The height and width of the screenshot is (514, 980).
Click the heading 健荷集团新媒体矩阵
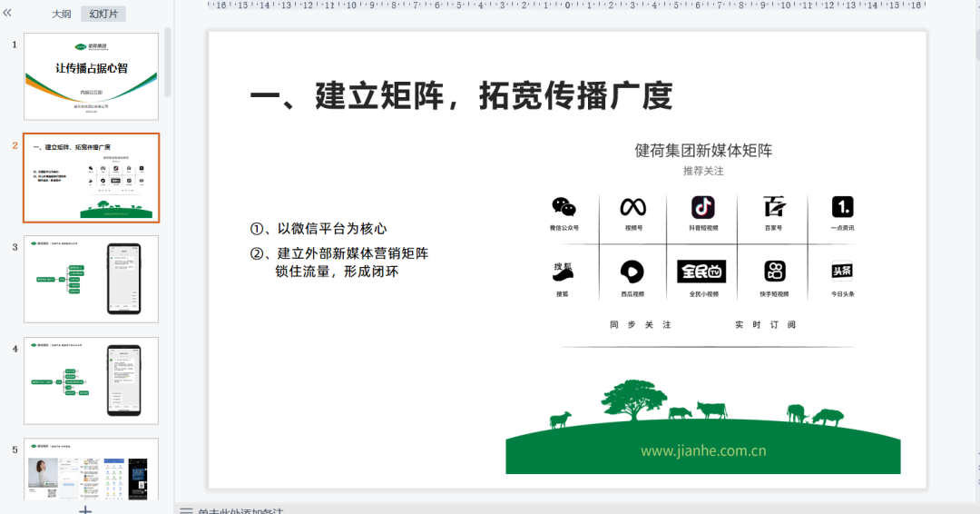(703, 150)
